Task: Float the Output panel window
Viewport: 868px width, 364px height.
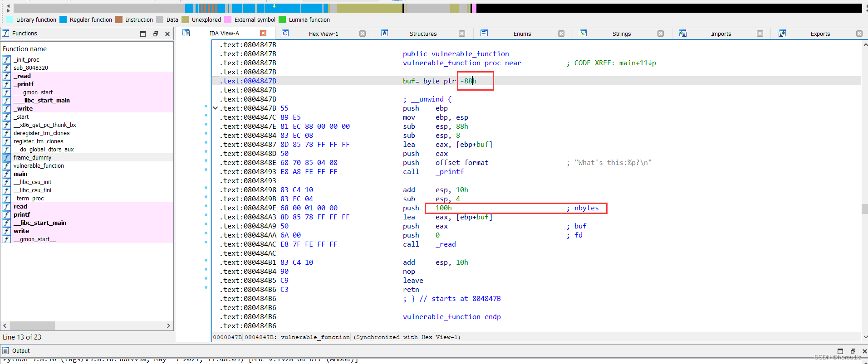Action: click(853, 351)
